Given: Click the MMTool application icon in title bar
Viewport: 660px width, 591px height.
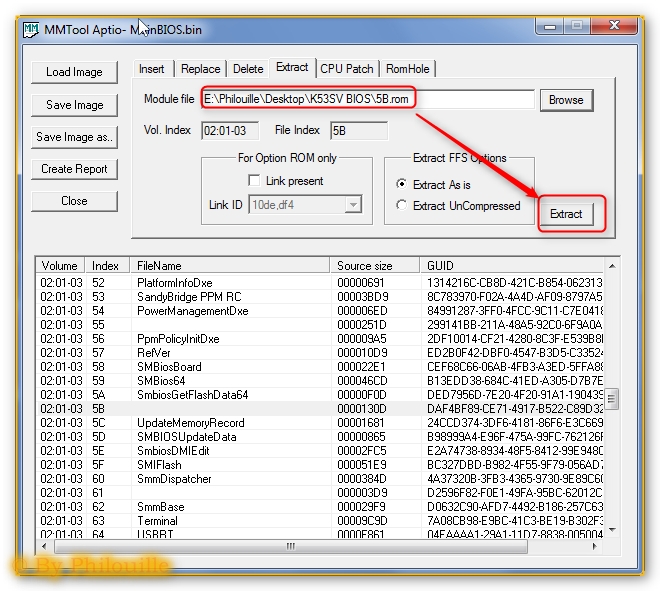Looking at the screenshot, I should click(29, 29).
